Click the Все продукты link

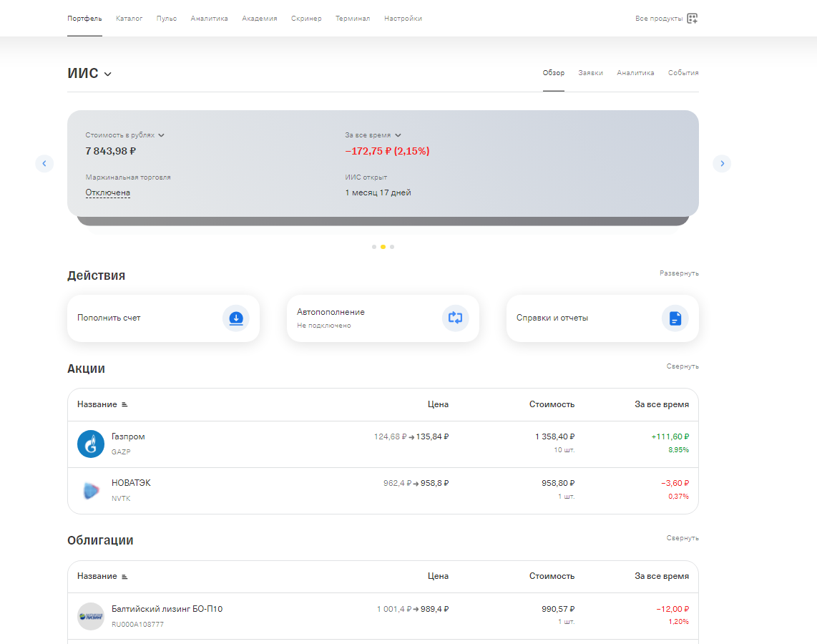pos(659,18)
